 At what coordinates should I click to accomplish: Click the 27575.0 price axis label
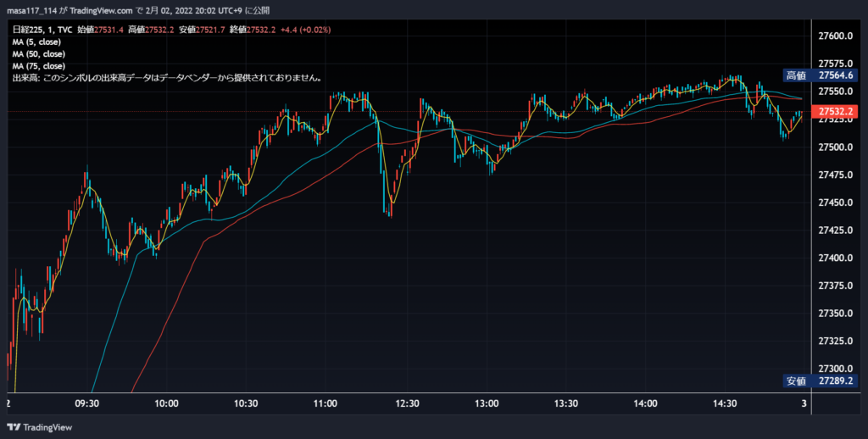(x=834, y=64)
